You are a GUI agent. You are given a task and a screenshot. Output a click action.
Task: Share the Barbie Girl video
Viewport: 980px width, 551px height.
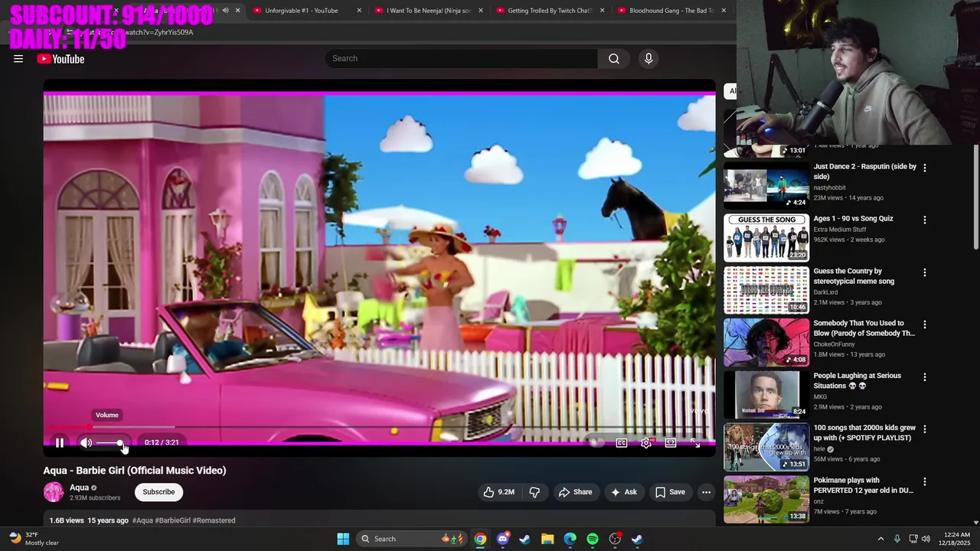pyautogui.click(x=575, y=492)
